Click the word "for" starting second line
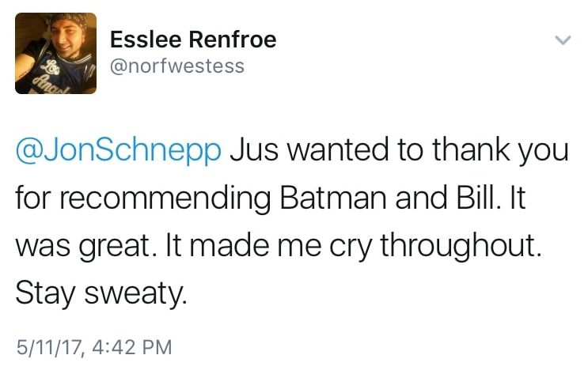588x374 pixels. click(x=32, y=199)
